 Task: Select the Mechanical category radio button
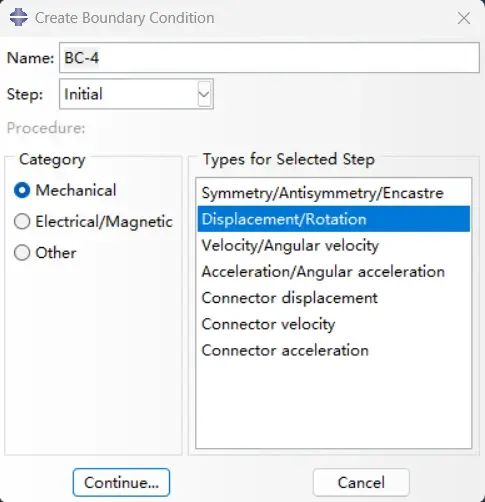click(x=22, y=190)
